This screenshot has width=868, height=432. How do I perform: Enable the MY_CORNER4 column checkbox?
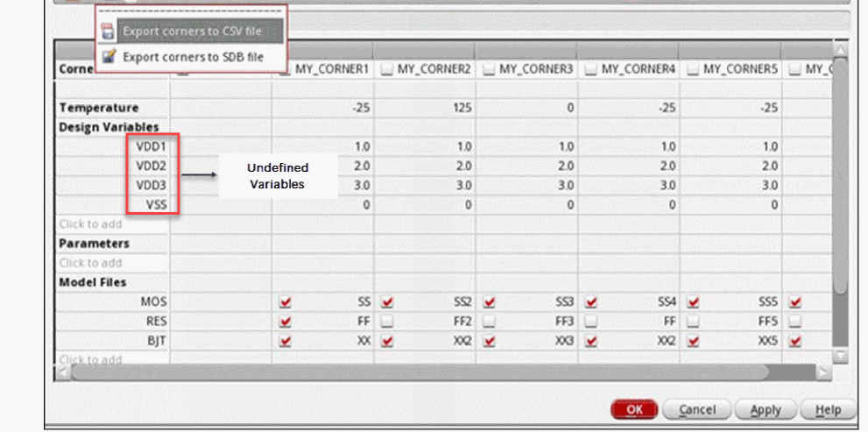[x=591, y=69]
